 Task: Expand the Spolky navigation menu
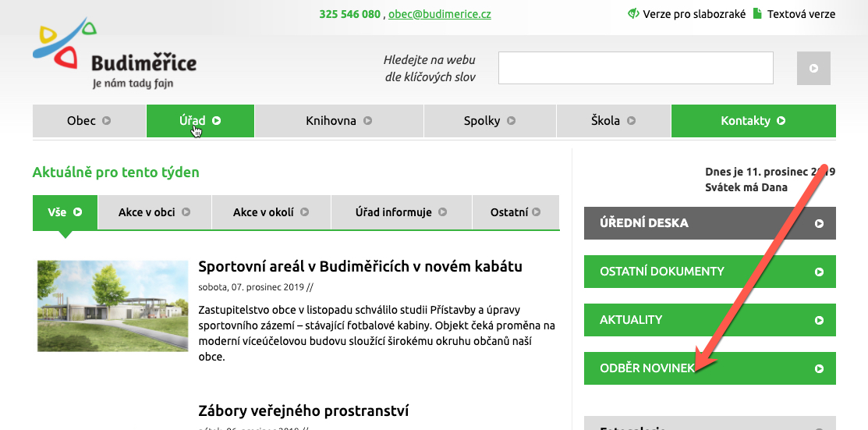click(489, 121)
